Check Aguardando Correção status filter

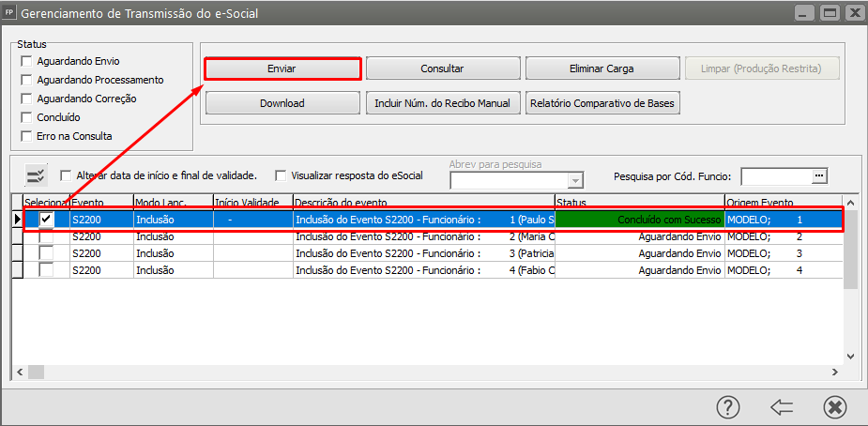[26, 99]
